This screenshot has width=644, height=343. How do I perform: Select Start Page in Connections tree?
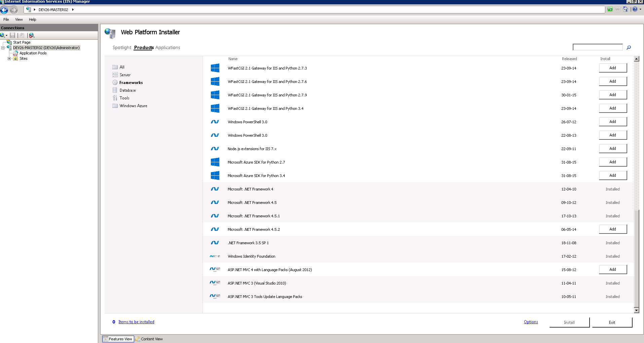point(22,42)
